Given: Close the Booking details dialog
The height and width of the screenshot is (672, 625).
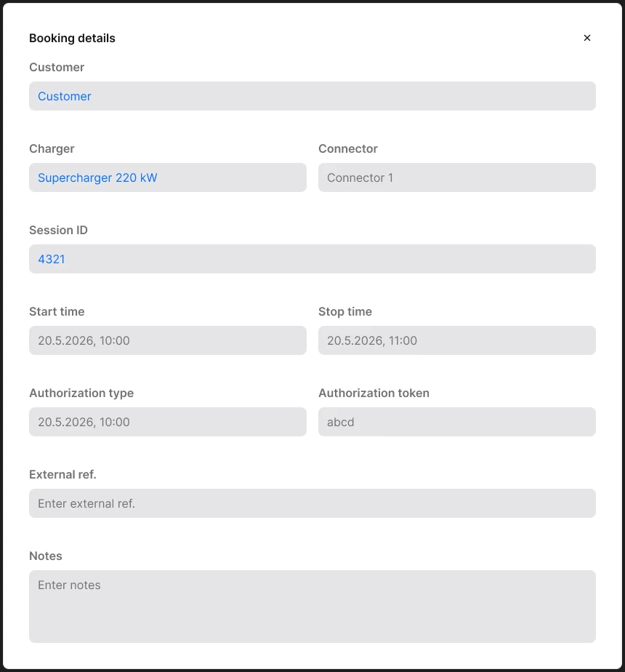Looking at the screenshot, I should click(587, 38).
